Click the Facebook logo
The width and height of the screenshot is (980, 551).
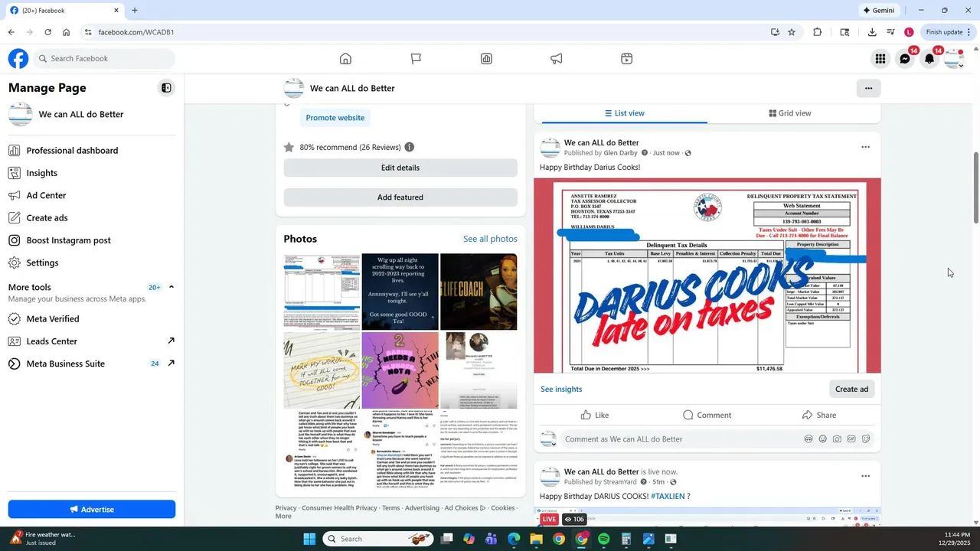(18, 58)
